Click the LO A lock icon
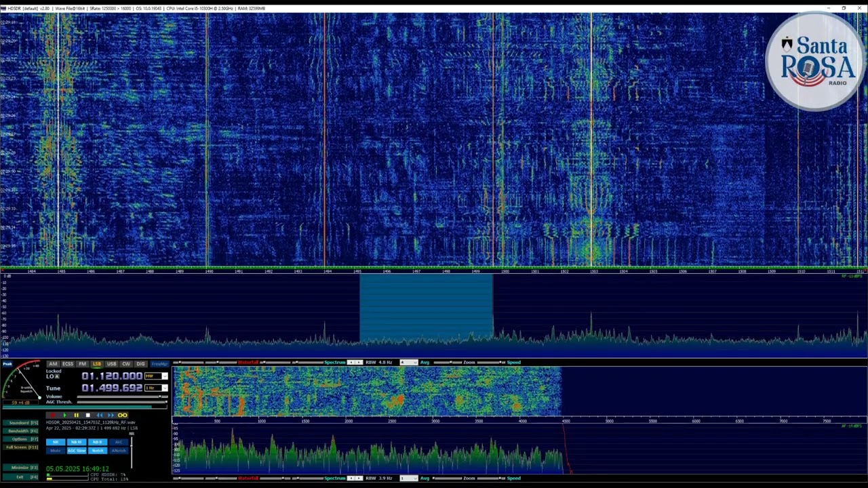 57,376
